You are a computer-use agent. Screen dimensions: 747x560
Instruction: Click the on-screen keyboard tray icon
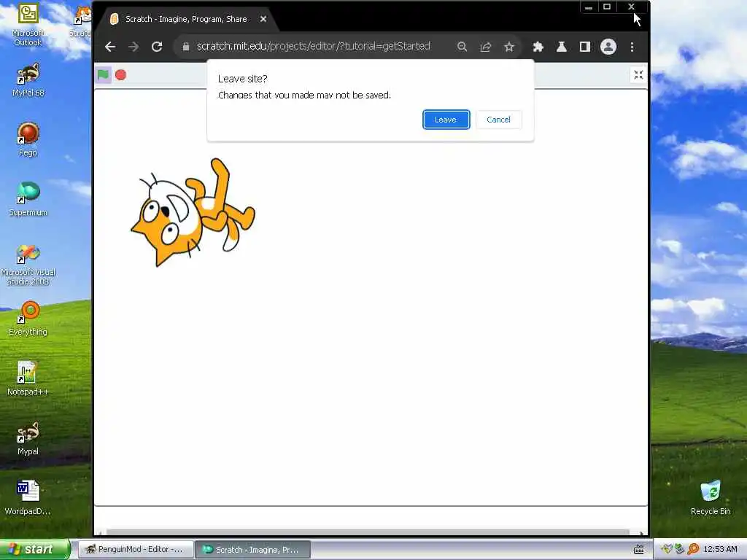(x=639, y=550)
